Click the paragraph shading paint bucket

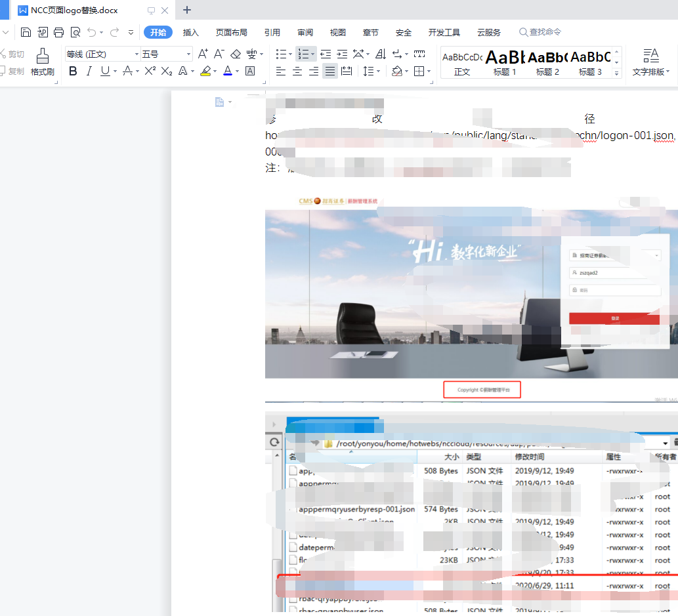pyautogui.click(x=397, y=71)
